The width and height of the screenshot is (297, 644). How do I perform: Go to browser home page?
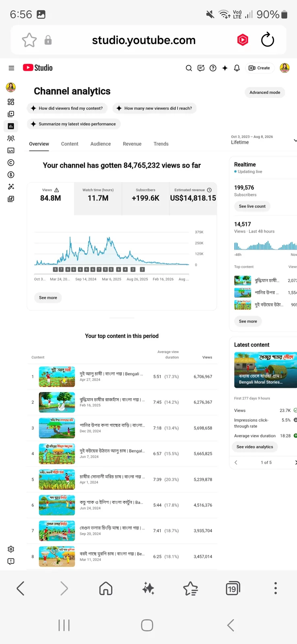pyautogui.click(x=106, y=588)
